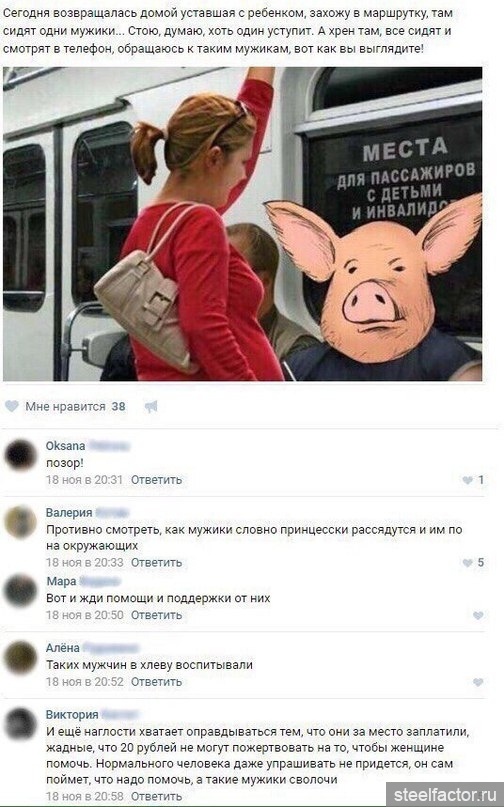Screen dimensions: 504x807
Task: Open Валерия's profile avatar
Action: tap(21, 522)
